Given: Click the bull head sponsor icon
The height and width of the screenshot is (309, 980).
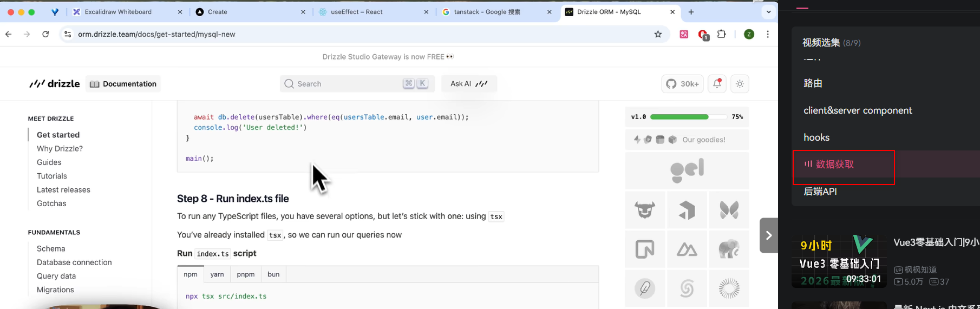Looking at the screenshot, I should [645, 209].
